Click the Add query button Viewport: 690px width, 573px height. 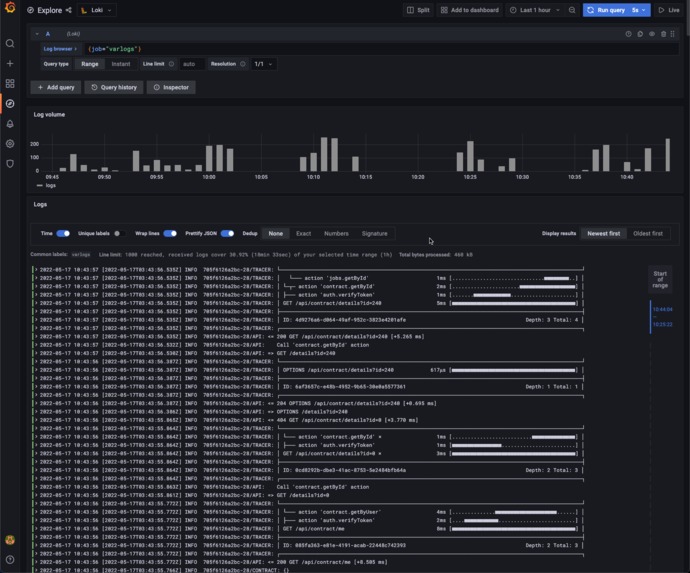point(56,87)
